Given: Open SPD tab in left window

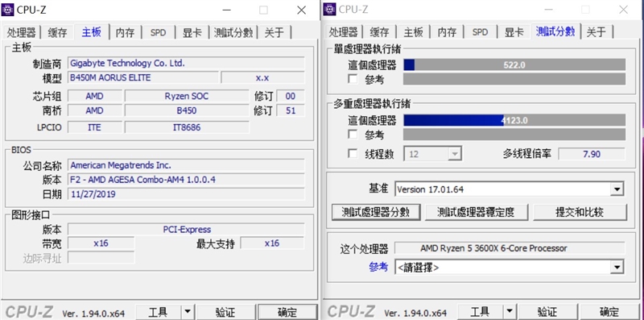Looking at the screenshot, I should tap(158, 32).
